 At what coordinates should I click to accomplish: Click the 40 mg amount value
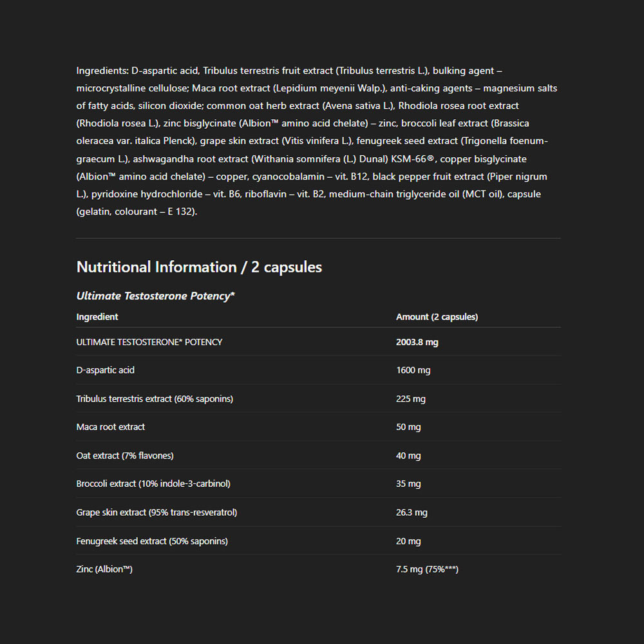coord(408,455)
